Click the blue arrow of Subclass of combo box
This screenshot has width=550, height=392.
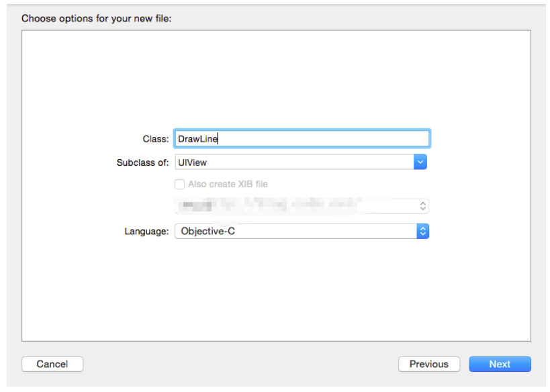click(420, 162)
